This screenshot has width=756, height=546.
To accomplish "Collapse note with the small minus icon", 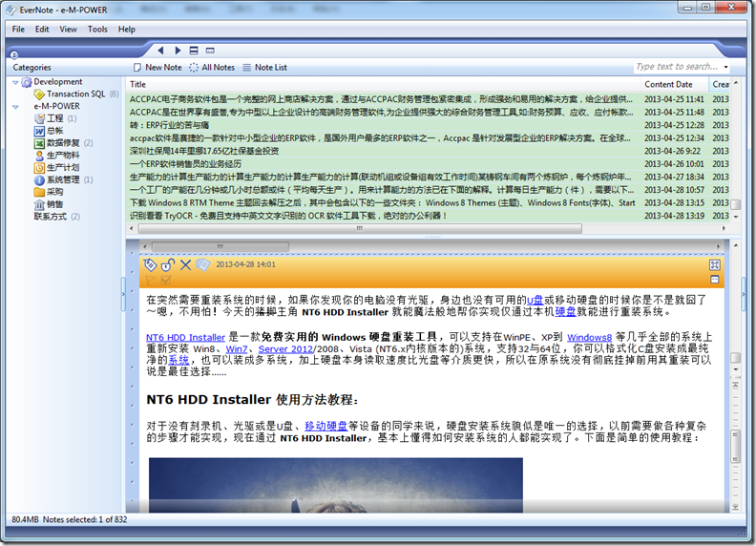I will pos(715,280).
